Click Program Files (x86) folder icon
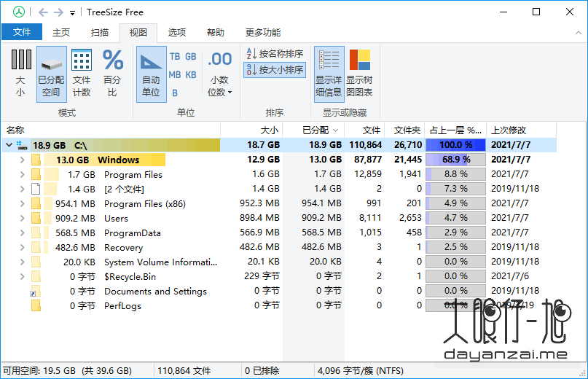This screenshot has width=588, height=379. [36, 204]
